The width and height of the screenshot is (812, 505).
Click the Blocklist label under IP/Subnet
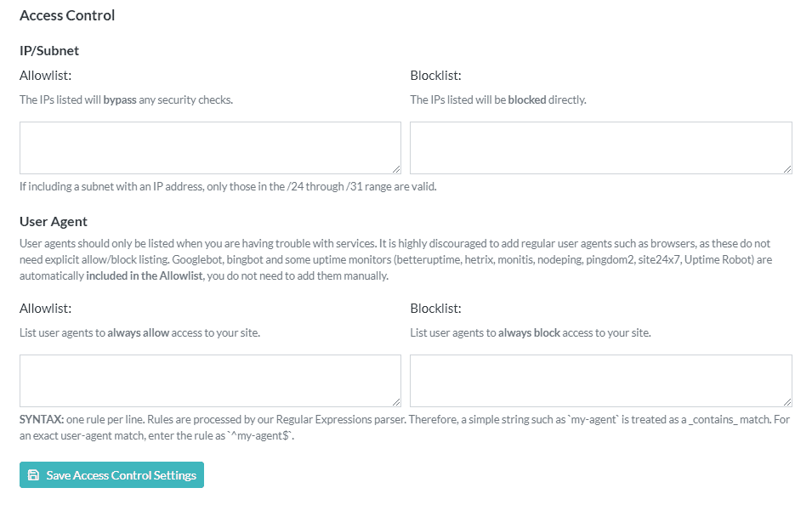435,76
